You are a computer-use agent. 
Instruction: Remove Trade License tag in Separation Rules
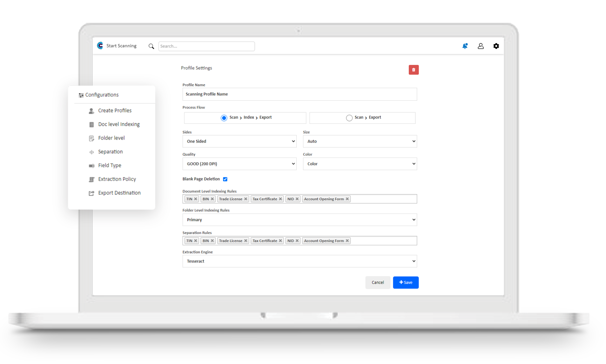[246, 241]
